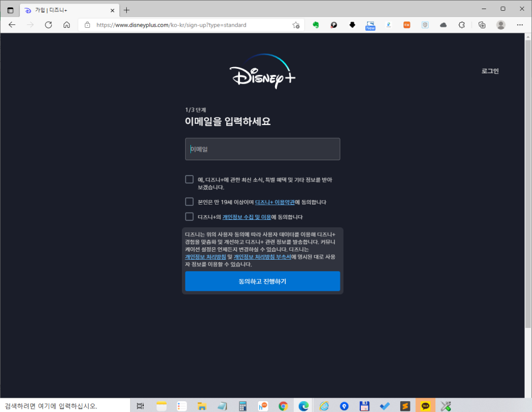Close the 가입 | 디즈니+ tab

click(113, 10)
